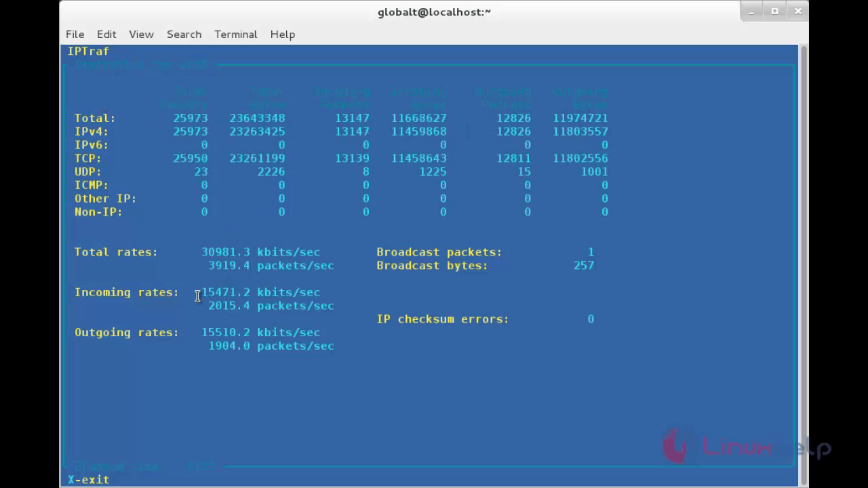Click total rate 3919.4 packets/sec
Image resolution: width=868 pixels, height=488 pixels.
(x=271, y=266)
